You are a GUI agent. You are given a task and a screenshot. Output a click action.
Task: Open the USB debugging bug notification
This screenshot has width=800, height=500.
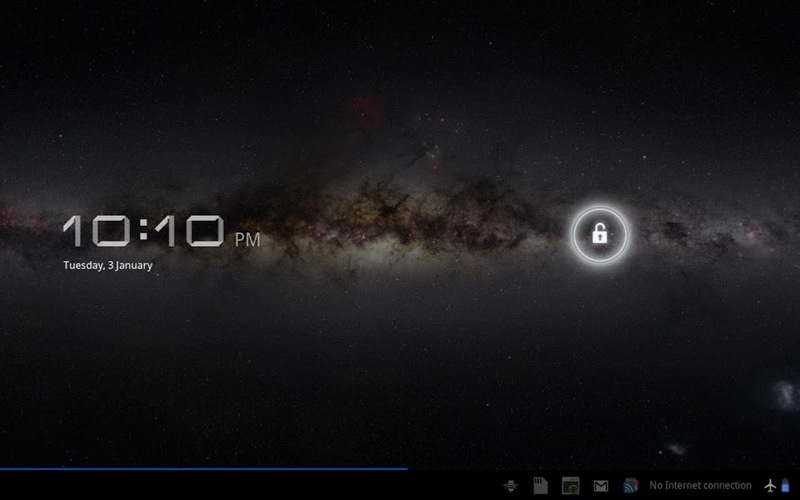(x=511, y=486)
